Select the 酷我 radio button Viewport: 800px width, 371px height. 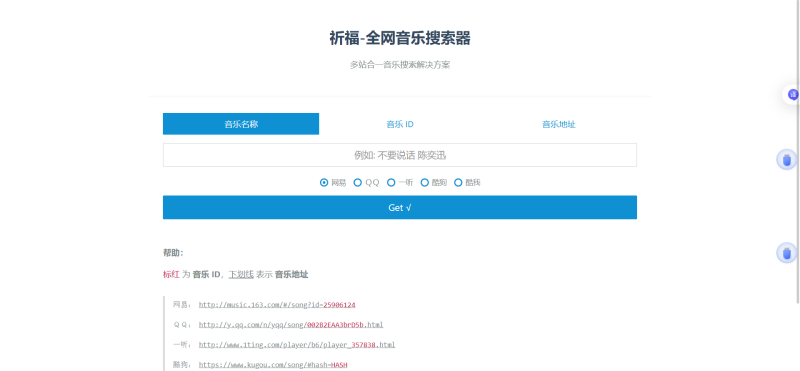pos(458,183)
